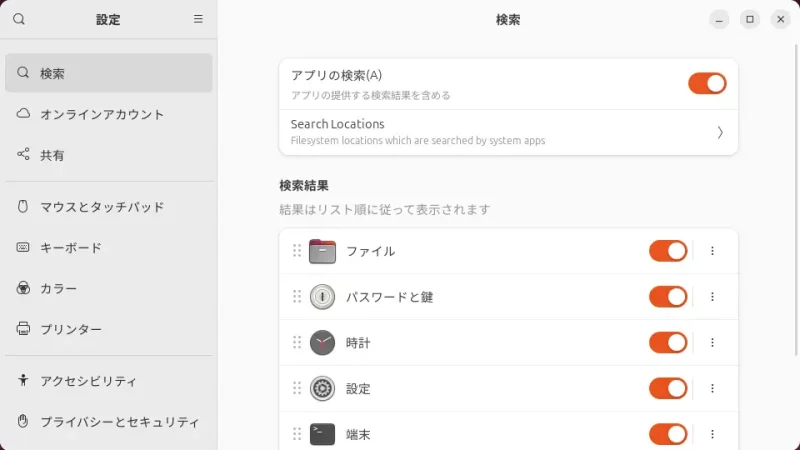
Task: Open the 共有 settings page
Action: (109, 155)
